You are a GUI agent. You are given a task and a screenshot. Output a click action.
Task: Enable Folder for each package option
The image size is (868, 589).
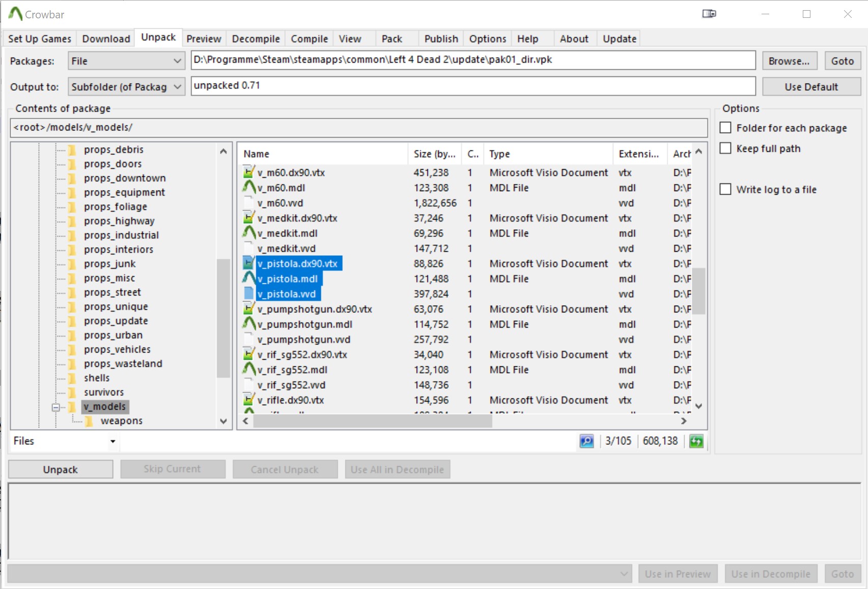point(725,127)
